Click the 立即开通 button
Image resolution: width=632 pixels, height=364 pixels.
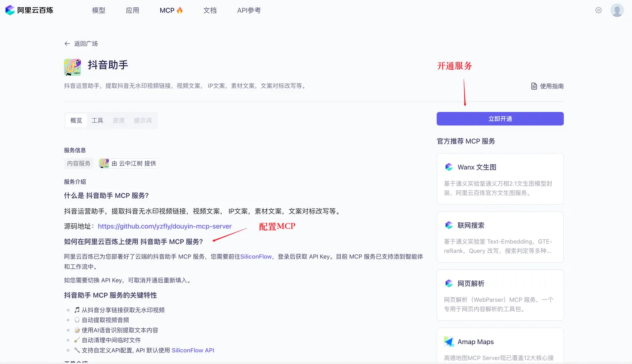pos(500,119)
